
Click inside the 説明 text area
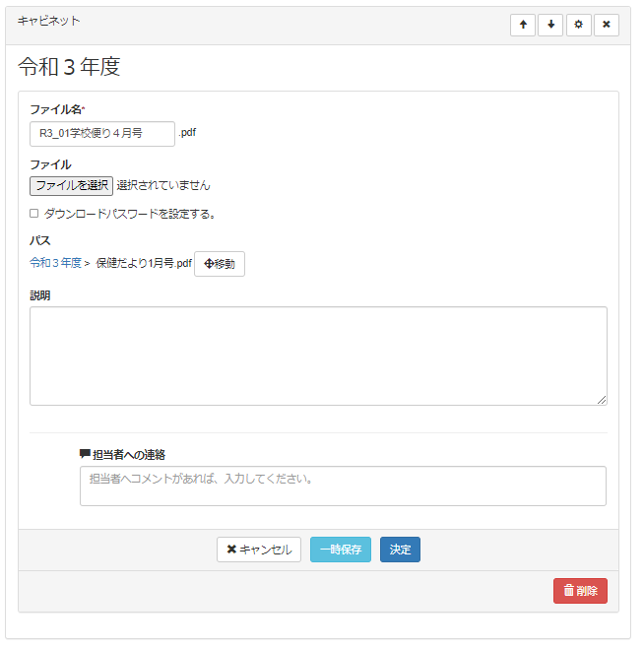(318, 355)
